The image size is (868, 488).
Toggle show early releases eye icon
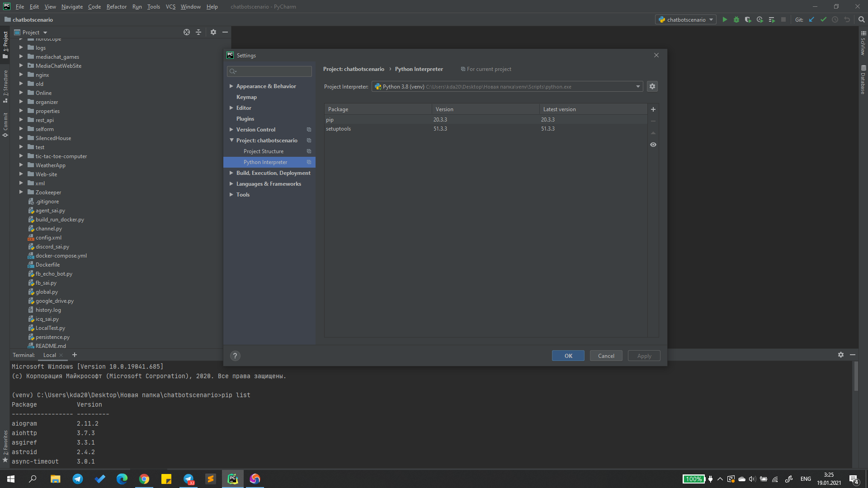point(653,145)
